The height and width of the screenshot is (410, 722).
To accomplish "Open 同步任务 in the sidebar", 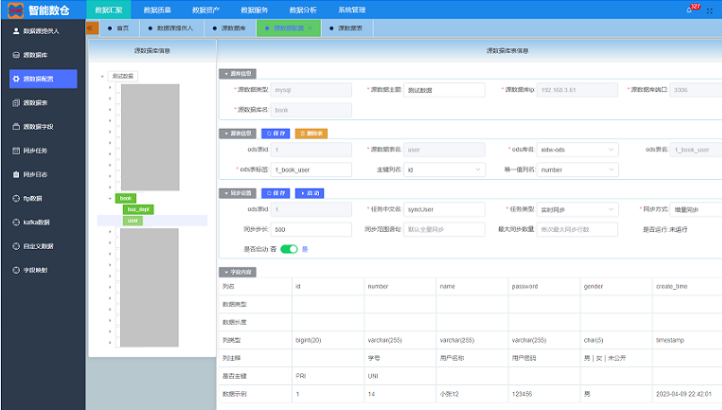I will pyautogui.click(x=36, y=150).
